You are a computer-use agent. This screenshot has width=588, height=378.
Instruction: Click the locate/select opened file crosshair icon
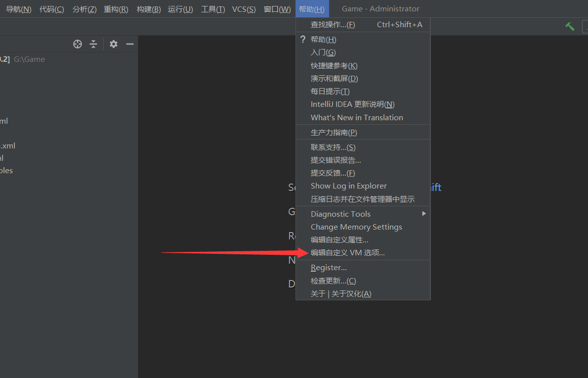point(78,44)
